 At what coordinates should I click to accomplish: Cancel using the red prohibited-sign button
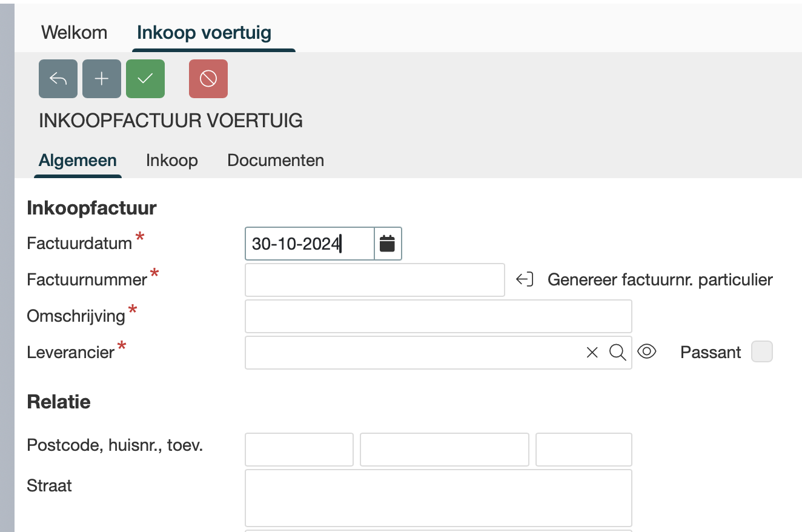[208, 79]
